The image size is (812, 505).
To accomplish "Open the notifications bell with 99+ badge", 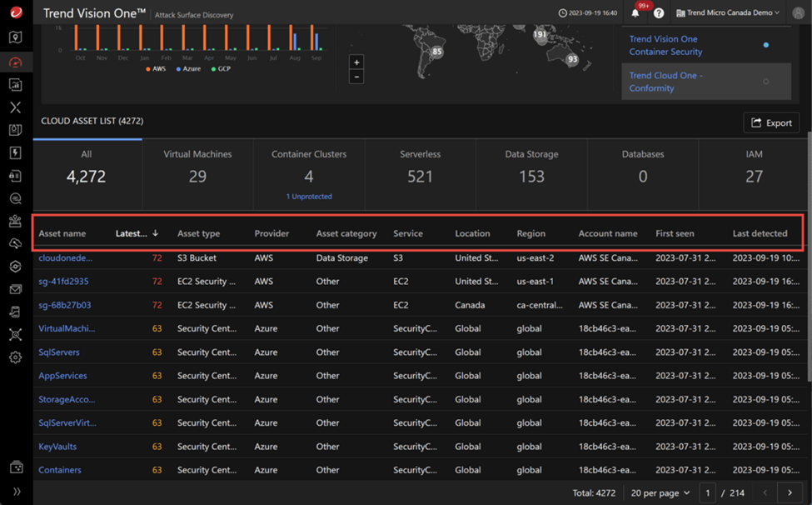I will (x=635, y=13).
